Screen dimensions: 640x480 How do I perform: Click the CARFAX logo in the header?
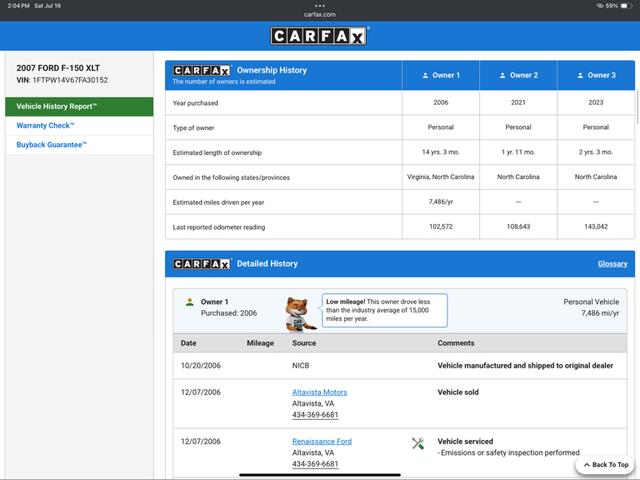coord(319,36)
